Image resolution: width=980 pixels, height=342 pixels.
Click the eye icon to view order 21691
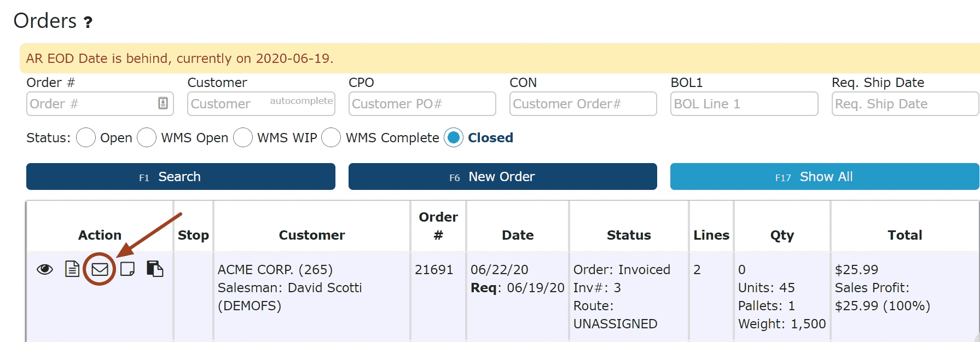point(45,269)
